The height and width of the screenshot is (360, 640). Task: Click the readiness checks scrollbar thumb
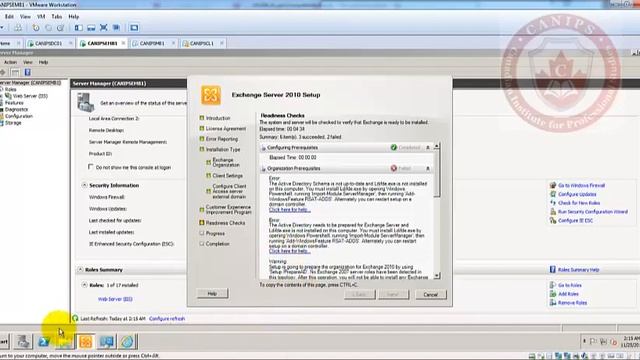click(437, 173)
